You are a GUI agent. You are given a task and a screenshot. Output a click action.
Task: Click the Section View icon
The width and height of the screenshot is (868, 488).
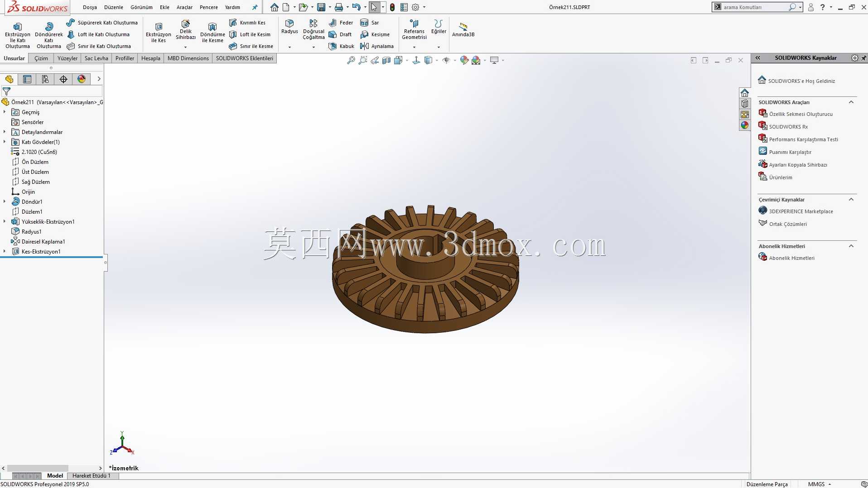click(386, 60)
